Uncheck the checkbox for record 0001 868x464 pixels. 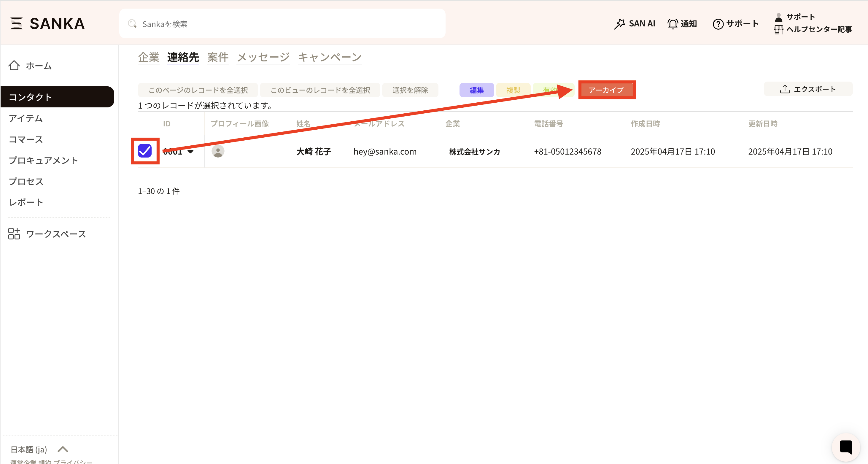click(145, 151)
